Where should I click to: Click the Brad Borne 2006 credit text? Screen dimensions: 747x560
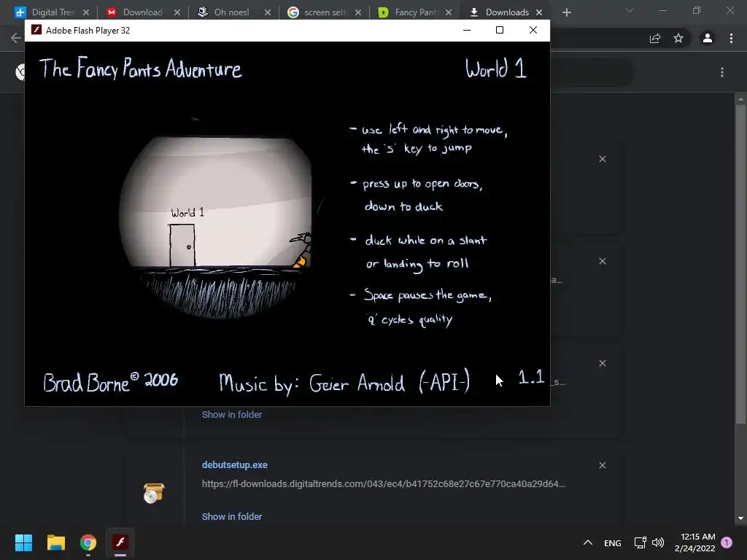pos(111,382)
